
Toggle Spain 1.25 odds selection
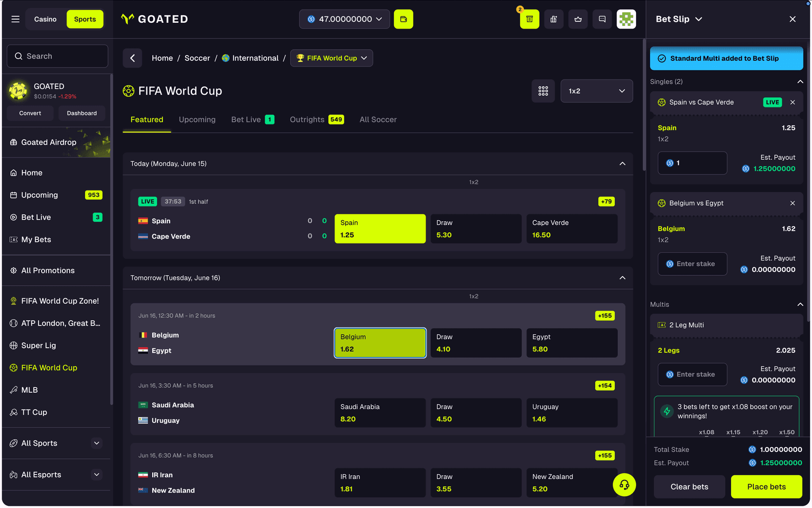point(380,229)
